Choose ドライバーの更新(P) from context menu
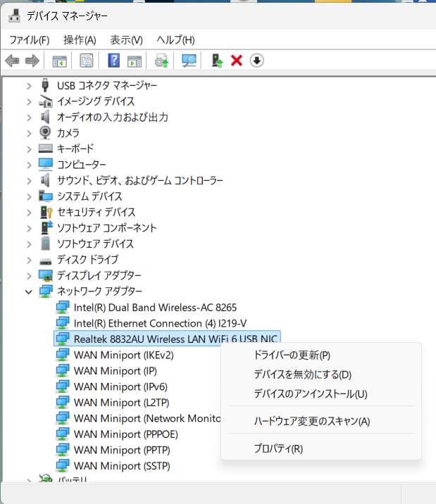Image resolution: width=436 pixels, height=504 pixels. [x=292, y=355]
